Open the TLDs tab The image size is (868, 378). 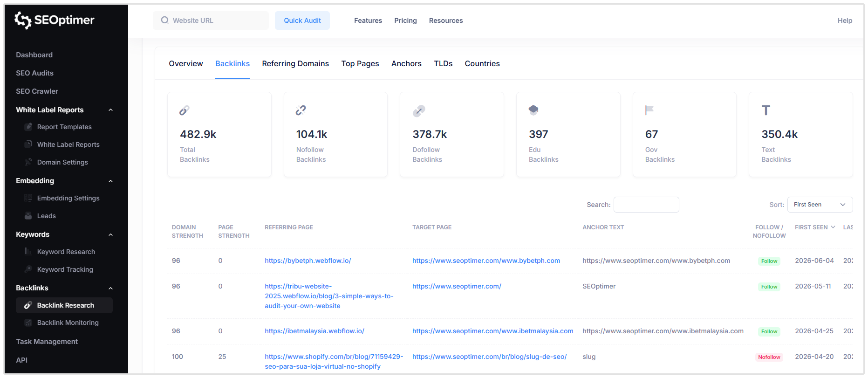pyautogui.click(x=443, y=63)
